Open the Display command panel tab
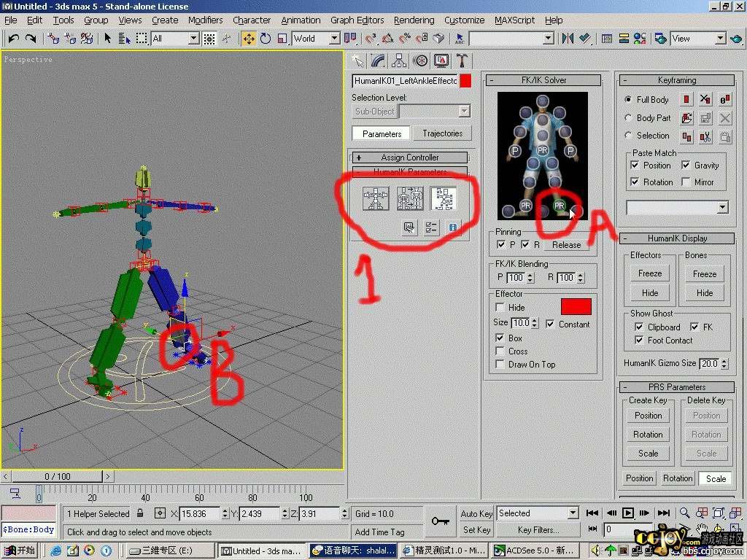 click(441, 61)
